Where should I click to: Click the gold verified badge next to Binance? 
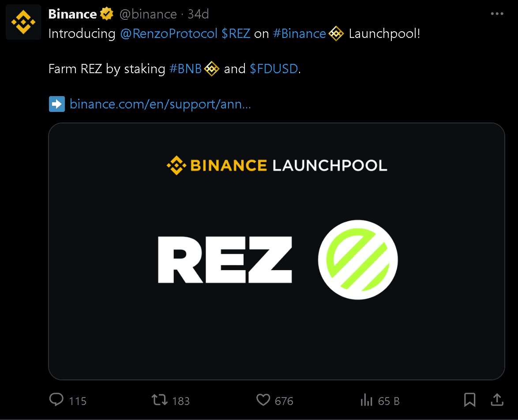(106, 13)
